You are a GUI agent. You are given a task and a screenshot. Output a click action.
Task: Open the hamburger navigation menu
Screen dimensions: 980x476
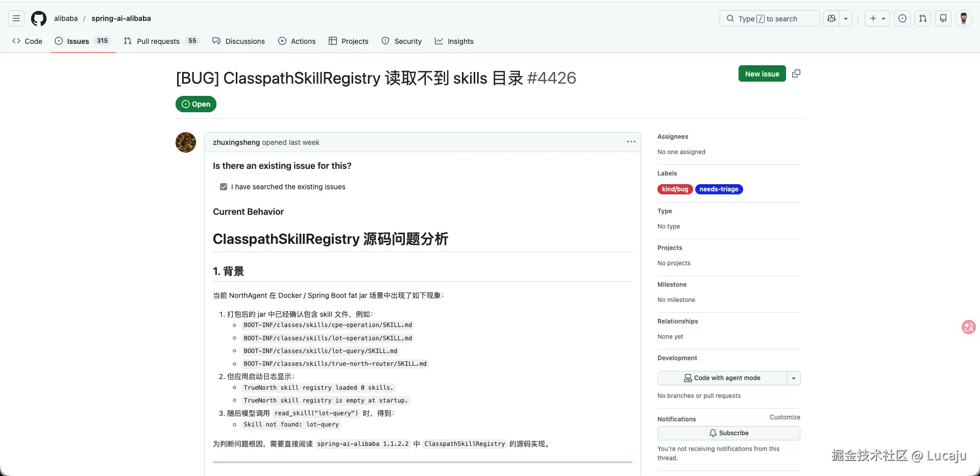click(16, 18)
